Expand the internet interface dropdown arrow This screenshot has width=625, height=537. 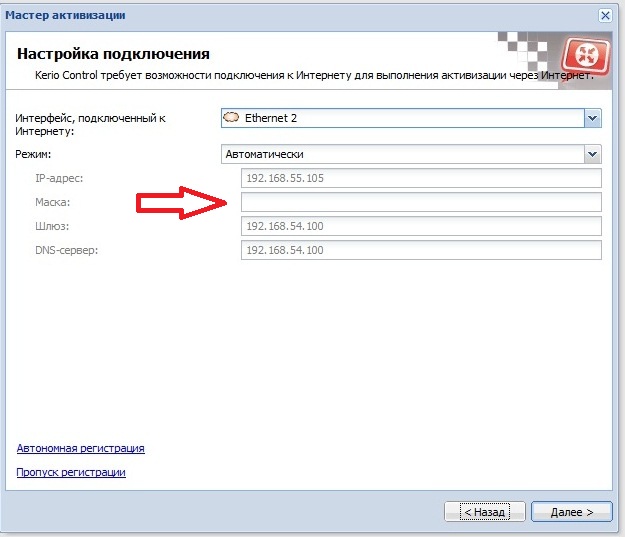[592, 118]
